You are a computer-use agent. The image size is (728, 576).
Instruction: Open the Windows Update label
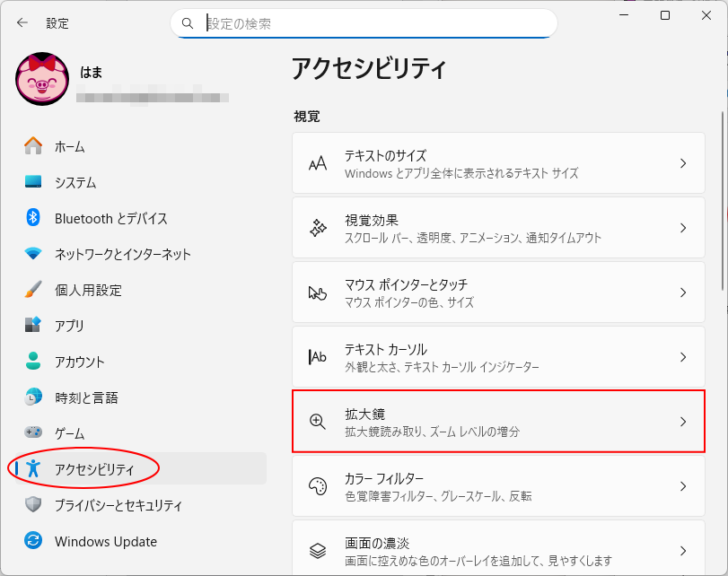106,541
